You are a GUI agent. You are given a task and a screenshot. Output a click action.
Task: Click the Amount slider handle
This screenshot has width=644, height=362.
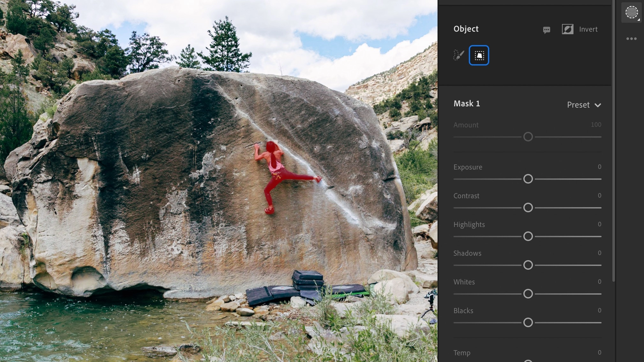pyautogui.click(x=528, y=137)
